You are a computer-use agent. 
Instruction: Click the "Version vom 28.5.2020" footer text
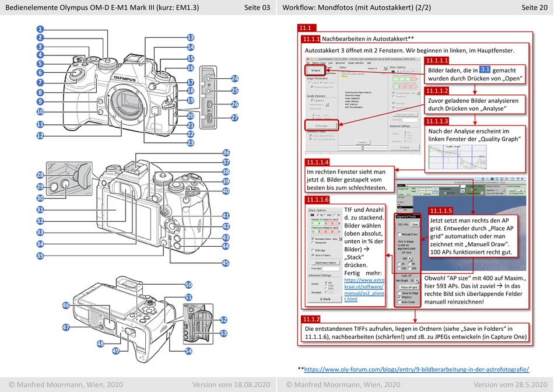tap(510, 384)
